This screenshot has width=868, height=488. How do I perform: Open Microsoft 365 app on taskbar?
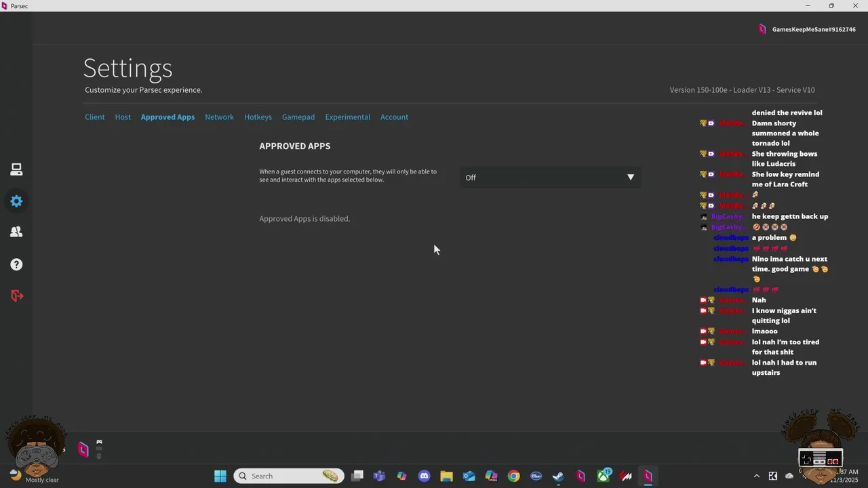click(x=491, y=476)
